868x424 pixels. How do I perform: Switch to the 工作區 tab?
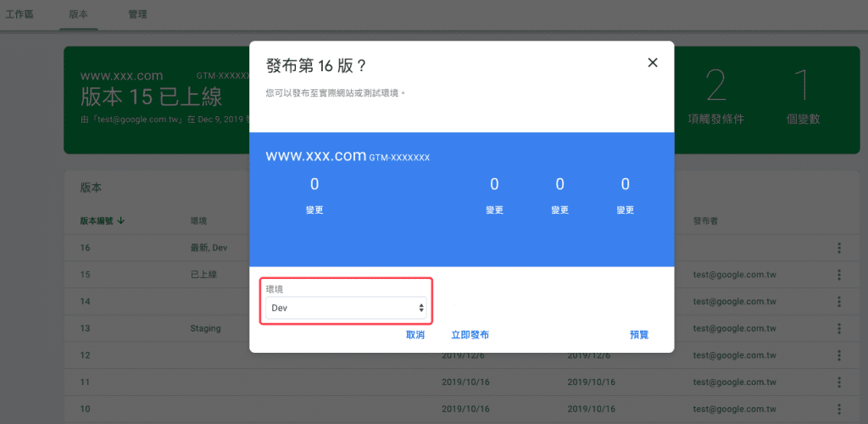click(x=19, y=14)
